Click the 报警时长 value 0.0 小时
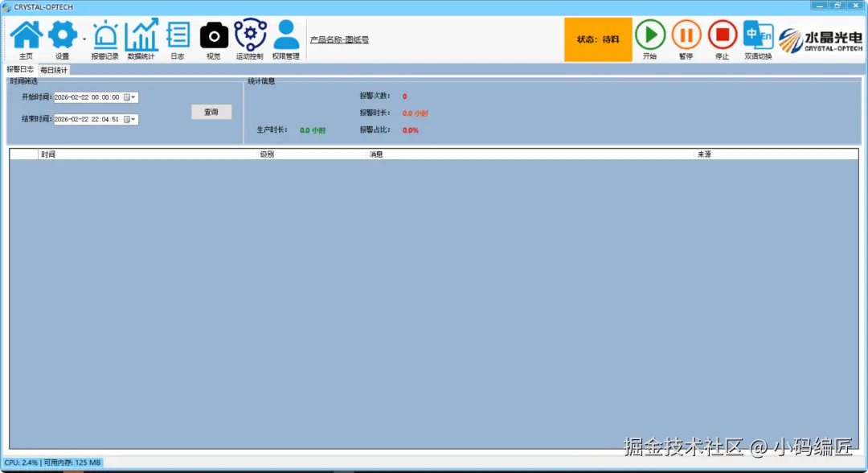The height and width of the screenshot is (473, 868). 416,113
